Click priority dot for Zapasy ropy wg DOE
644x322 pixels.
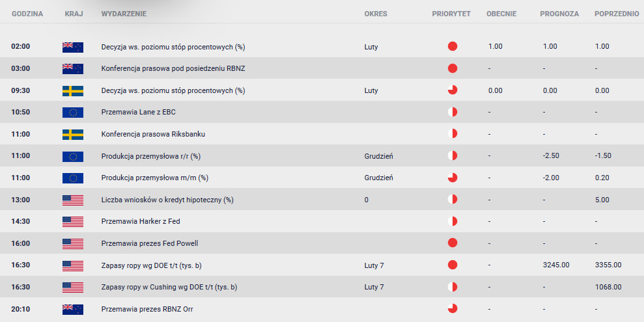point(452,265)
